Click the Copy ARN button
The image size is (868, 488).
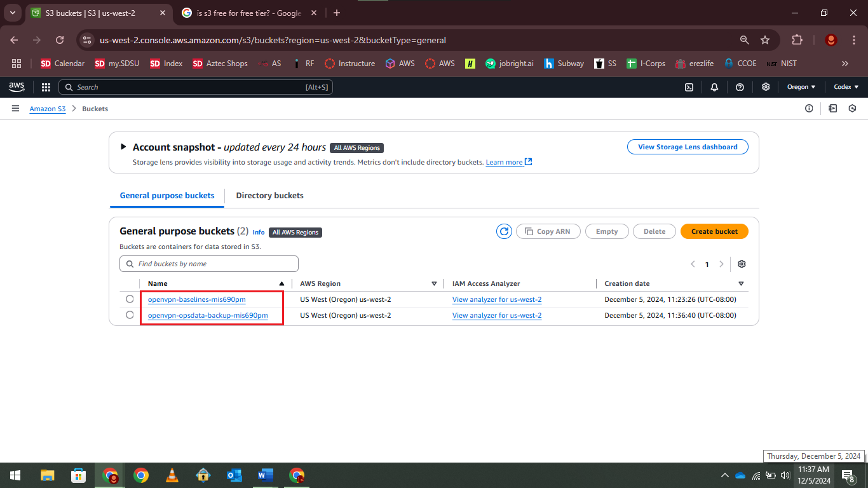[x=548, y=231]
